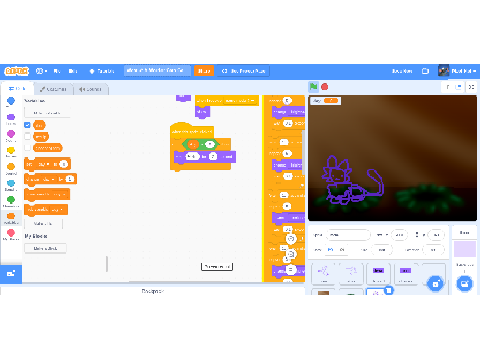Click the Add Extension button
Image resolution: width=480 pixels, height=360 pixels.
click(11, 273)
